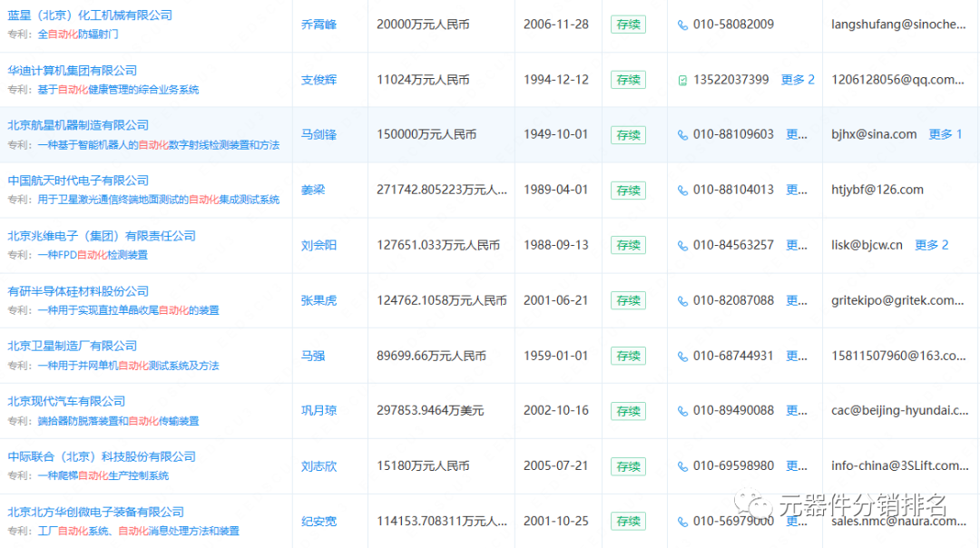
Task: Open company 中国航天时代电子有限公司
Action: [x=78, y=181]
